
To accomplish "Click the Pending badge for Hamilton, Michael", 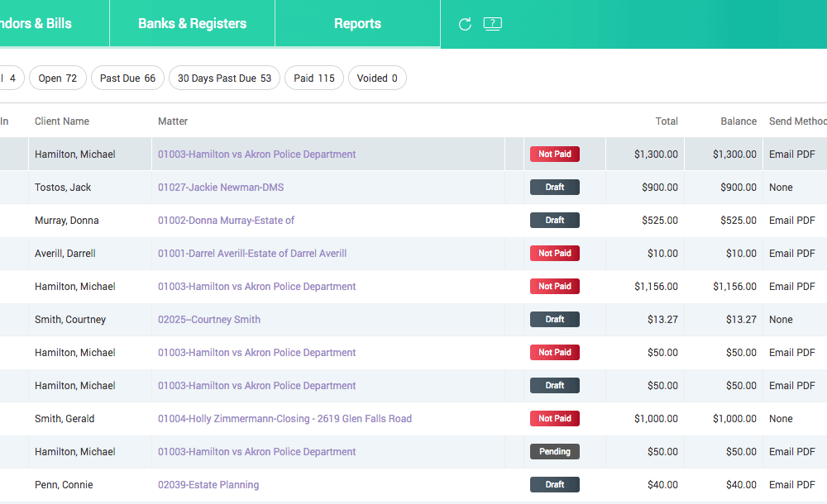I will [x=555, y=451].
